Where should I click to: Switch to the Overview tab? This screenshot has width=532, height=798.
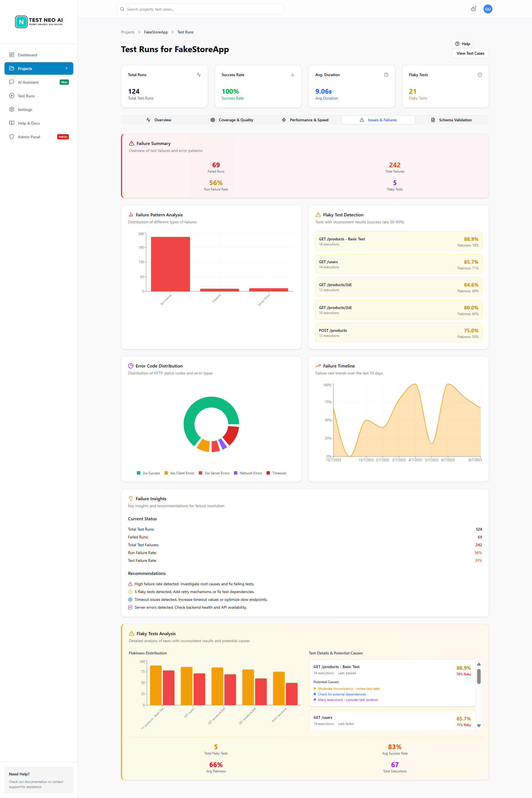[159, 120]
